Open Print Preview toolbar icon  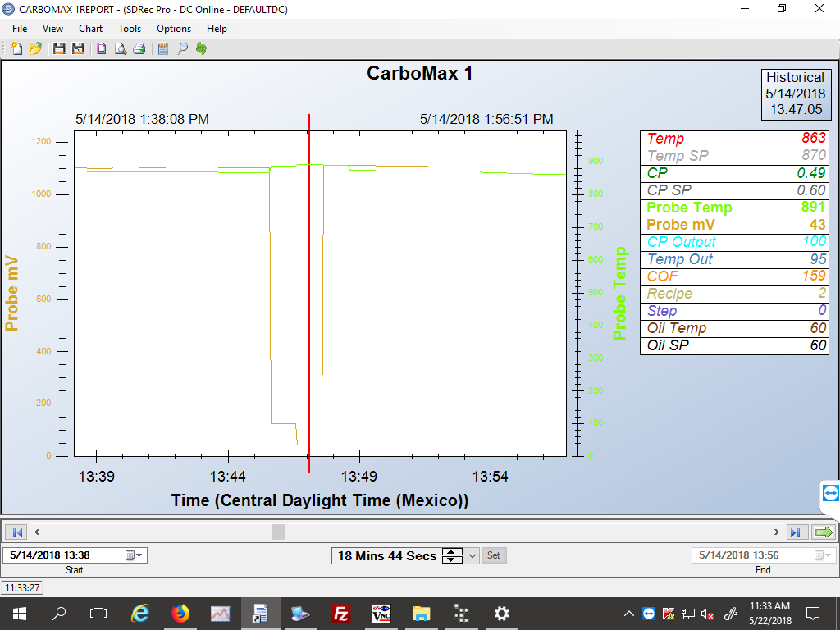pos(121,48)
